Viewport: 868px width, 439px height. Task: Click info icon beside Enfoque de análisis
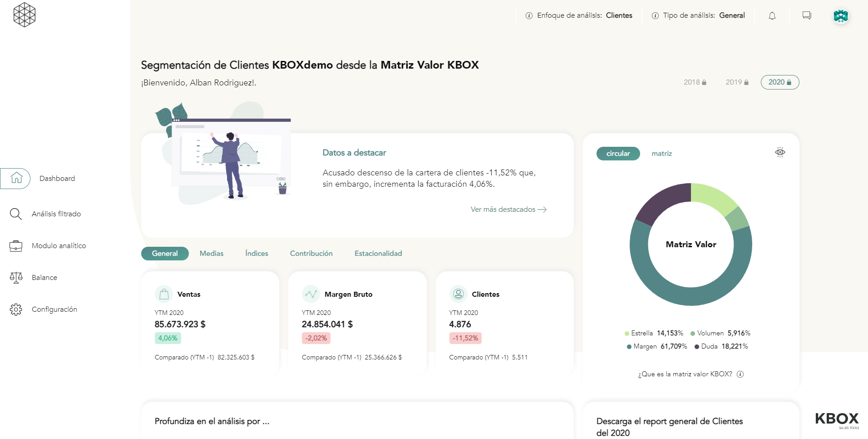(529, 15)
